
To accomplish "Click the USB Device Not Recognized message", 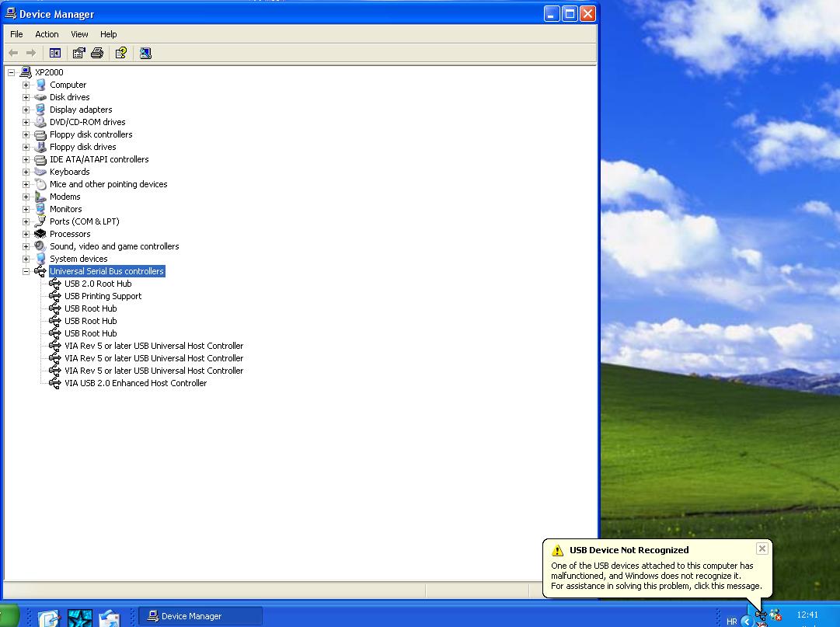I will 652,576.
